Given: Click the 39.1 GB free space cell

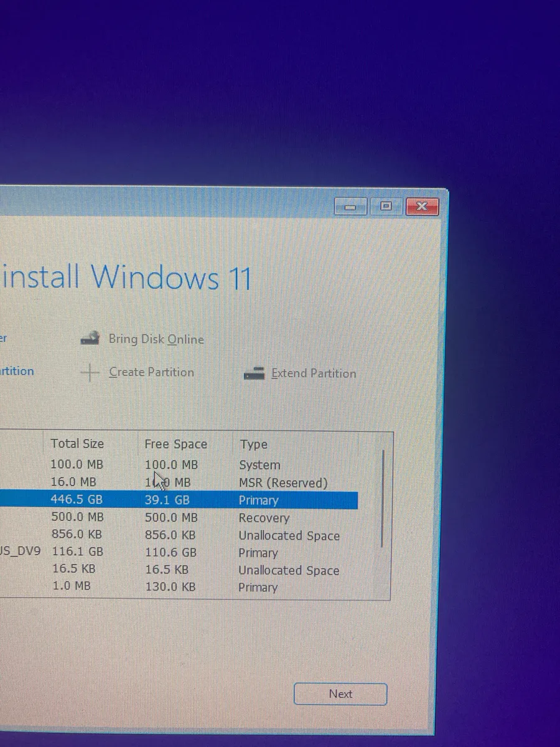Looking at the screenshot, I should (167, 500).
